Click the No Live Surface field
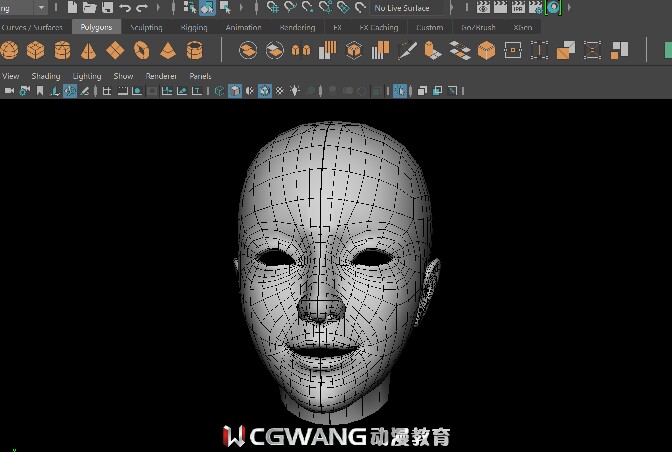The height and width of the screenshot is (452, 672). 407,8
